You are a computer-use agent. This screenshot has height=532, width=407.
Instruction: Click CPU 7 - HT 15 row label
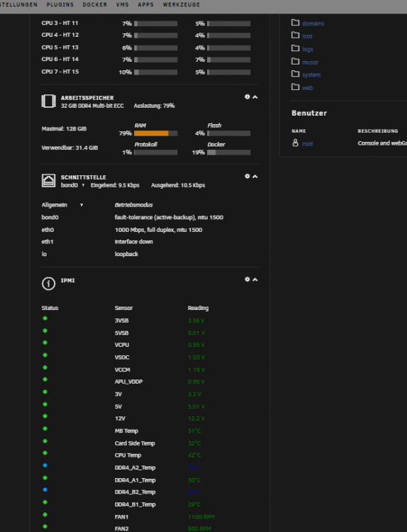coord(60,72)
